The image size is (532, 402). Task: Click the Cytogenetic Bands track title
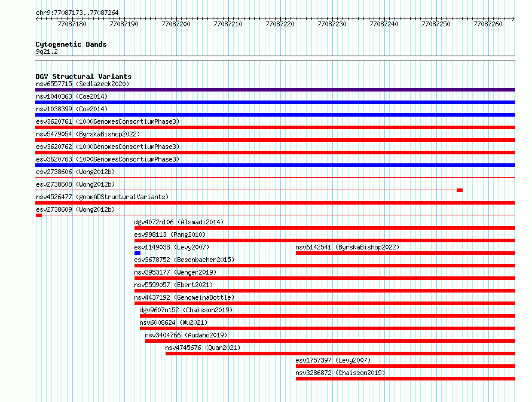pyautogui.click(x=71, y=44)
